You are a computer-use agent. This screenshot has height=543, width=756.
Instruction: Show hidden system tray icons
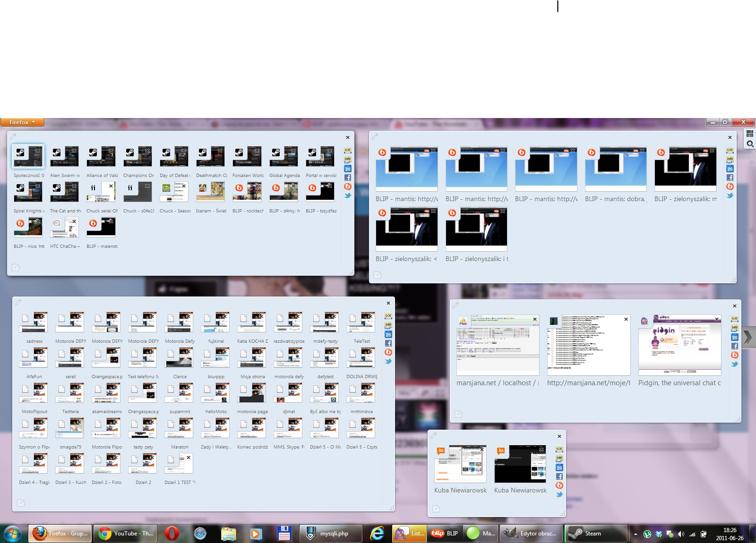pyautogui.click(x=636, y=534)
